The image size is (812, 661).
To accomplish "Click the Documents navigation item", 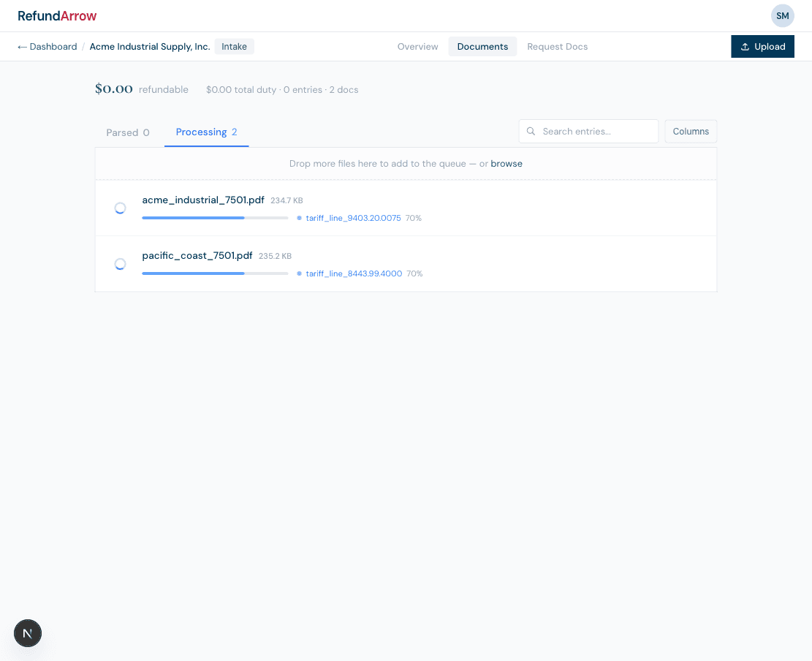I will tap(482, 46).
